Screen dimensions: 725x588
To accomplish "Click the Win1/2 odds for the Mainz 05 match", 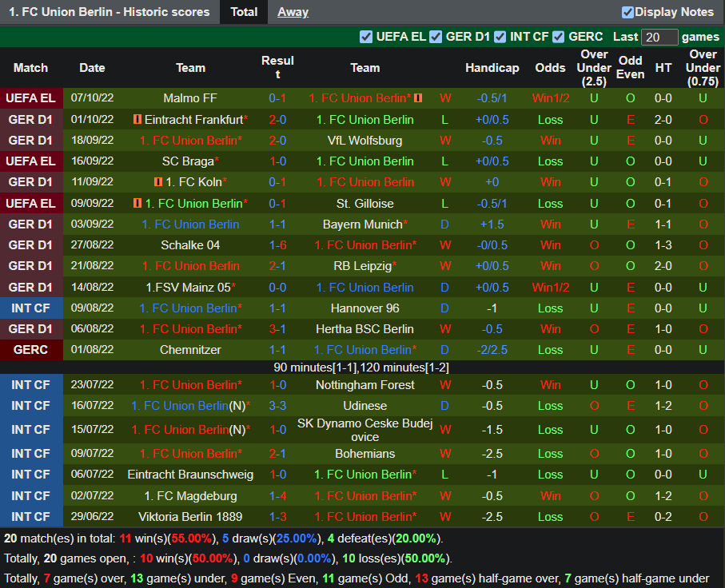I will [x=550, y=288].
